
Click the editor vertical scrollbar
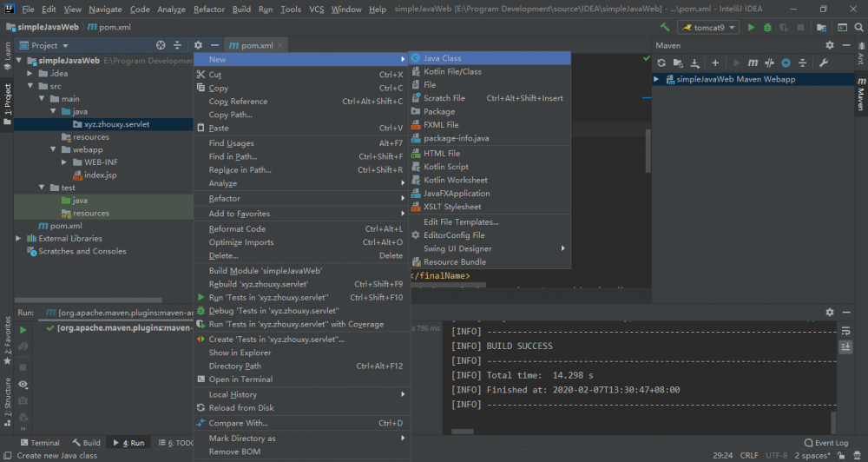click(648, 151)
